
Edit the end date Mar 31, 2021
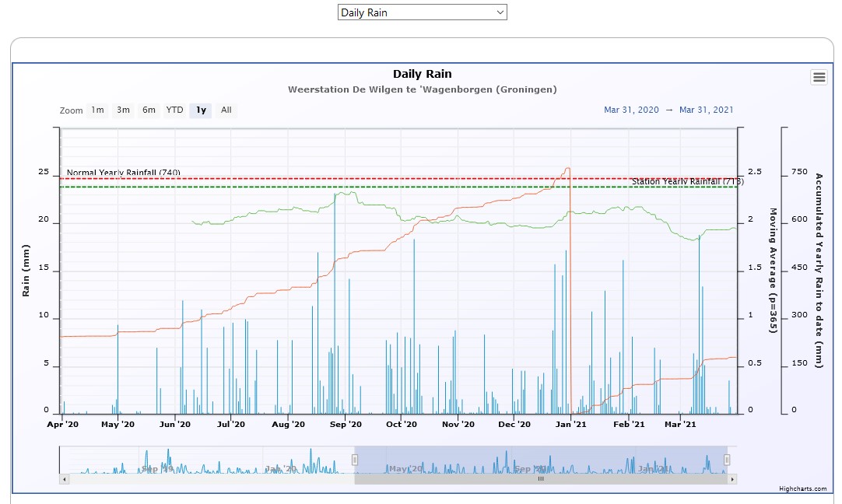pyautogui.click(x=706, y=110)
